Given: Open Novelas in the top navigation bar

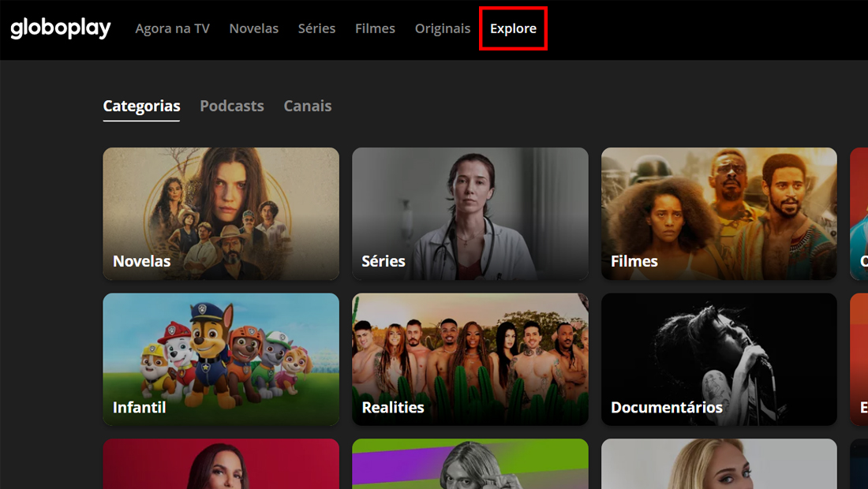Looking at the screenshot, I should (x=253, y=28).
